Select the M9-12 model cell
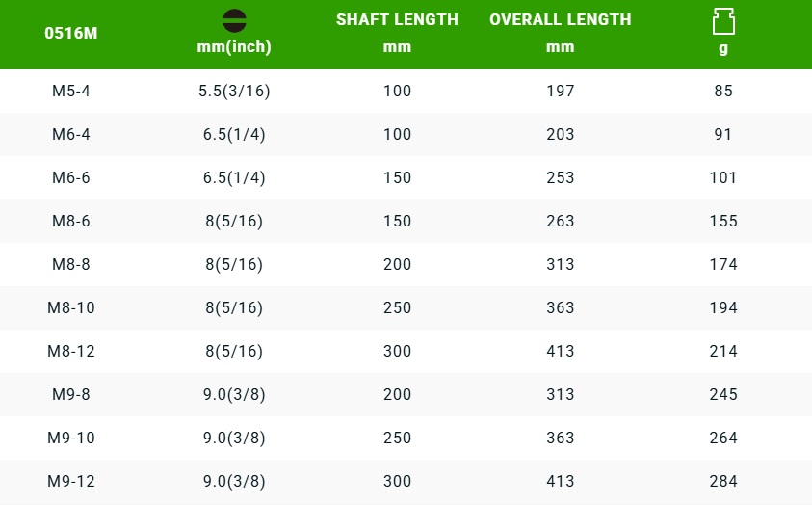The width and height of the screenshot is (812, 505). pyautogui.click(x=71, y=482)
